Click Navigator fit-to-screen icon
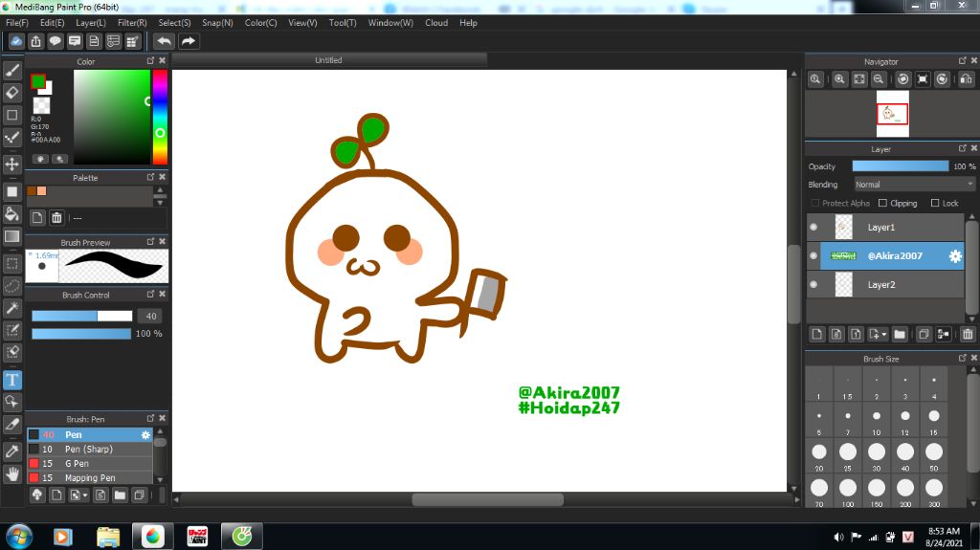This screenshot has height=550, width=980. (x=859, y=79)
